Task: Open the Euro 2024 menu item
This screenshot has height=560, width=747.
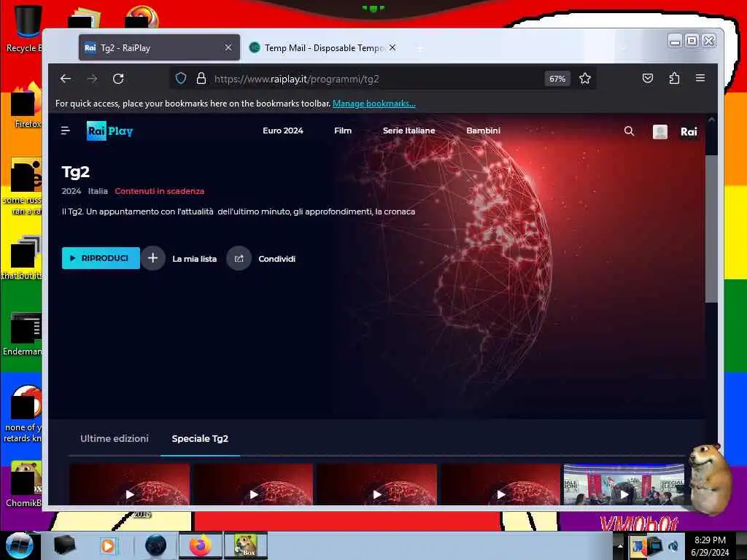Action: point(282,131)
